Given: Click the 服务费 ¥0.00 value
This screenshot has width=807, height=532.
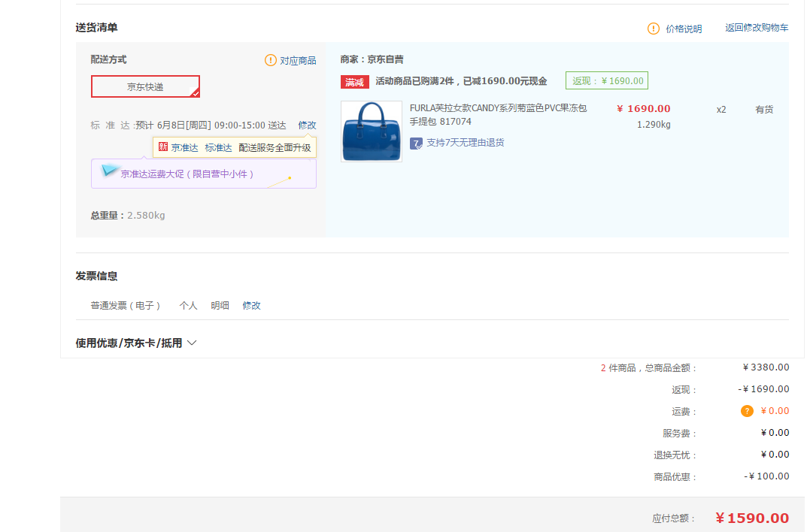Looking at the screenshot, I should point(775,433).
